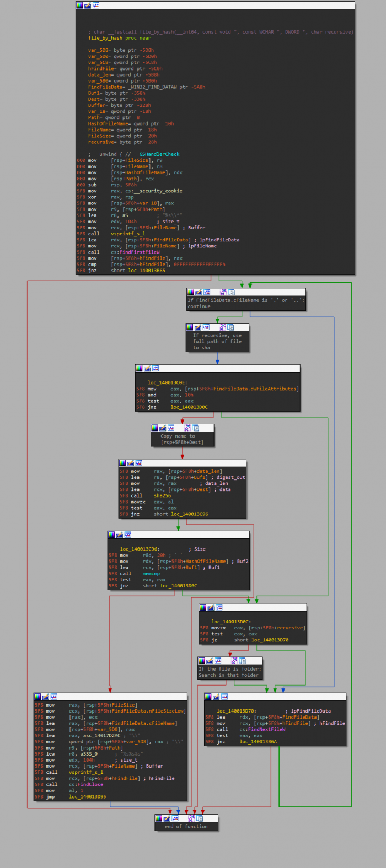Screen dimensions: 386x868
Task: Click the sha256 function call
Action: tap(162, 495)
